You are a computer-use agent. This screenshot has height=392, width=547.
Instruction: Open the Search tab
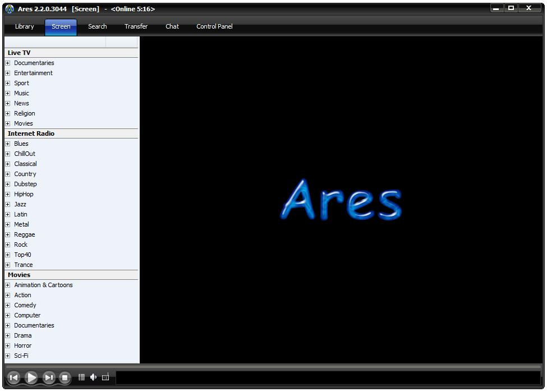97,26
